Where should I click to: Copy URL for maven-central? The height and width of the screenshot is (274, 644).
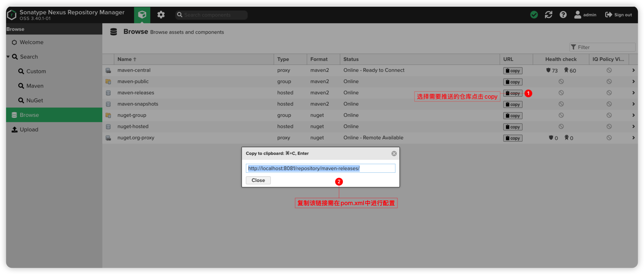pyautogui.click(x=513, y=70)
